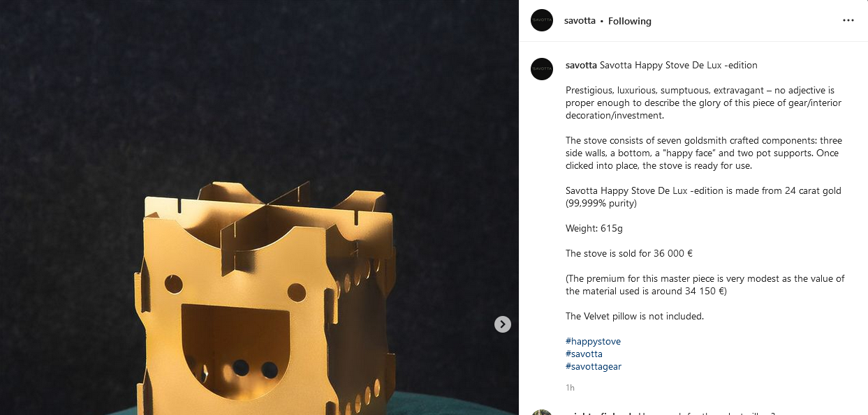Click the savotta username beside Following
This screenshot has width=868, height=415.
click(580, 21)
